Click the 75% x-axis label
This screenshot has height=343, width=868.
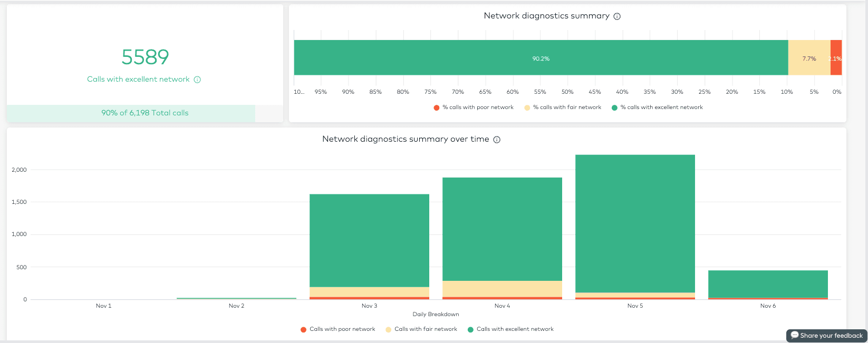pos(430,92)
